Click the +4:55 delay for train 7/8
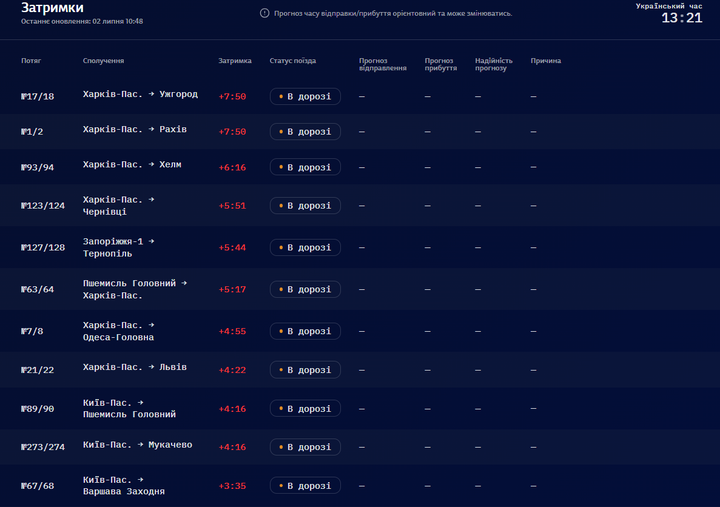720x507 pixels. [232, 331]
